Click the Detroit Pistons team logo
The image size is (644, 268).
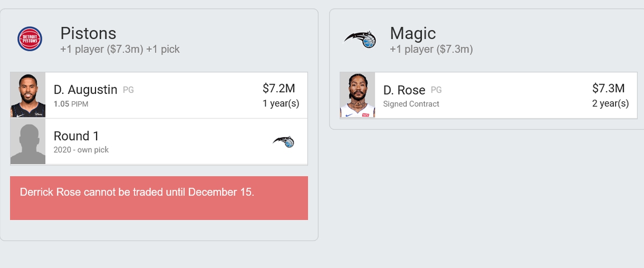click(x=30, y=40)
